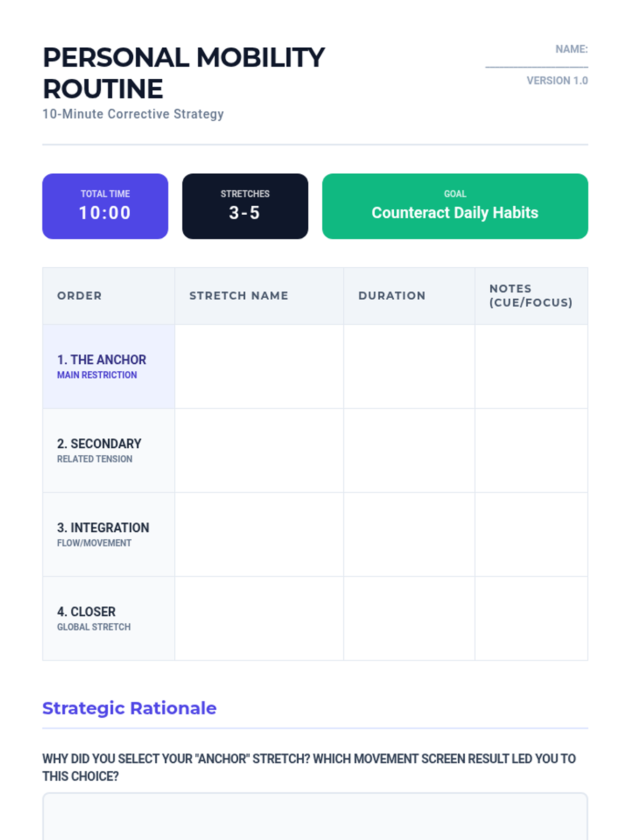The width and height of the screenshot is (630, 840).
Task: Click the Secondary row stretch name cell
Action: pyautogui.click(x=259, y=450)
